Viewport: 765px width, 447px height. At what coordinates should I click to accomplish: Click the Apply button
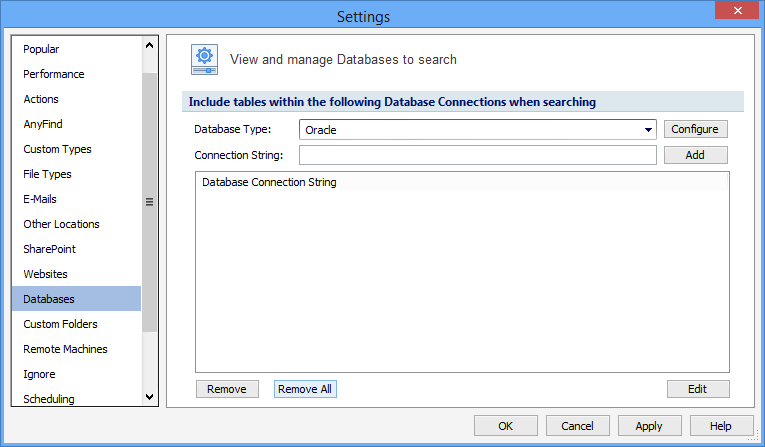pos(649,426)
